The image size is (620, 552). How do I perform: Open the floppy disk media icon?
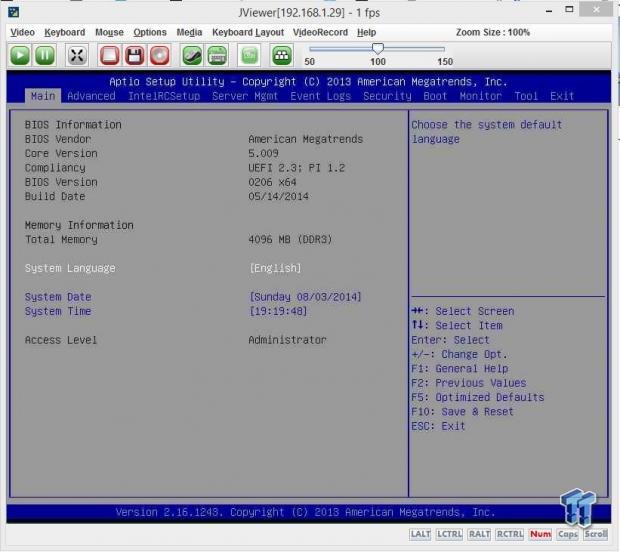point(134,55)
